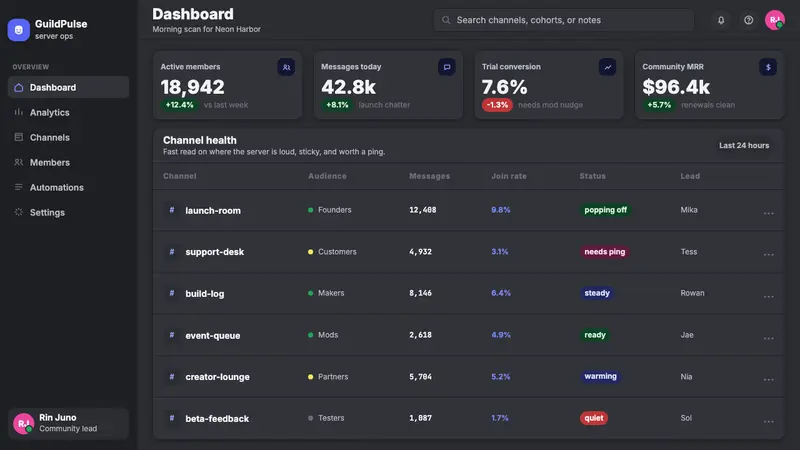Open the notifications bell
The image size is (800, 450).
pos(721,20)
